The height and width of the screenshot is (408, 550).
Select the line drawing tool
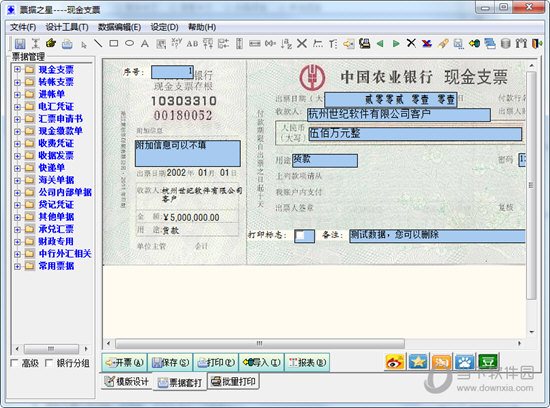(x=98, y=44)
